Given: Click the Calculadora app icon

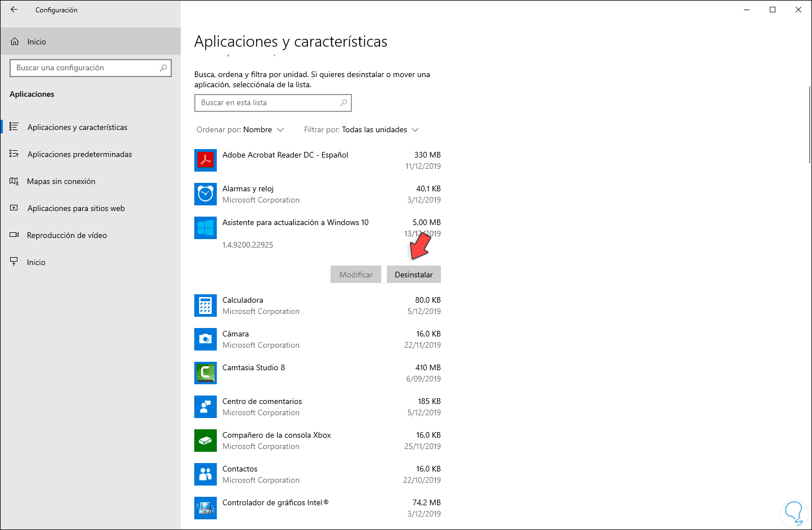Looking at the screenshot, I should [206, 306].
